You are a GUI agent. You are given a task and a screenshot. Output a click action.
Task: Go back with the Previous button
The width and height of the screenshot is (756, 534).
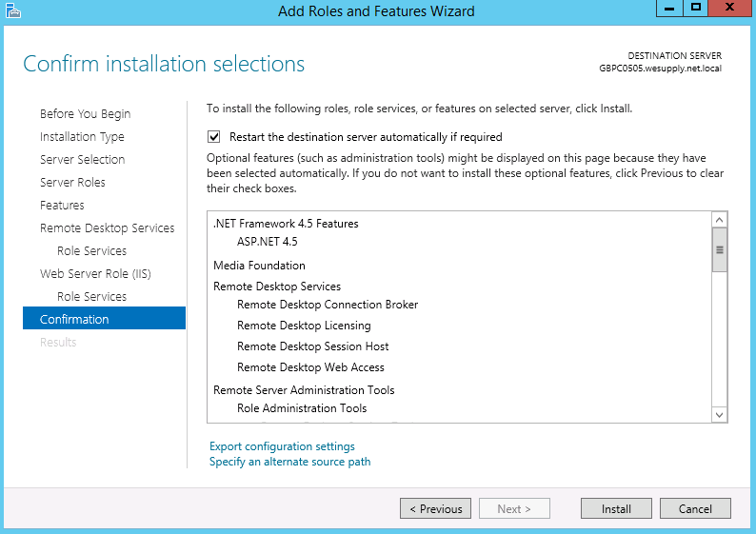point(435,508)
